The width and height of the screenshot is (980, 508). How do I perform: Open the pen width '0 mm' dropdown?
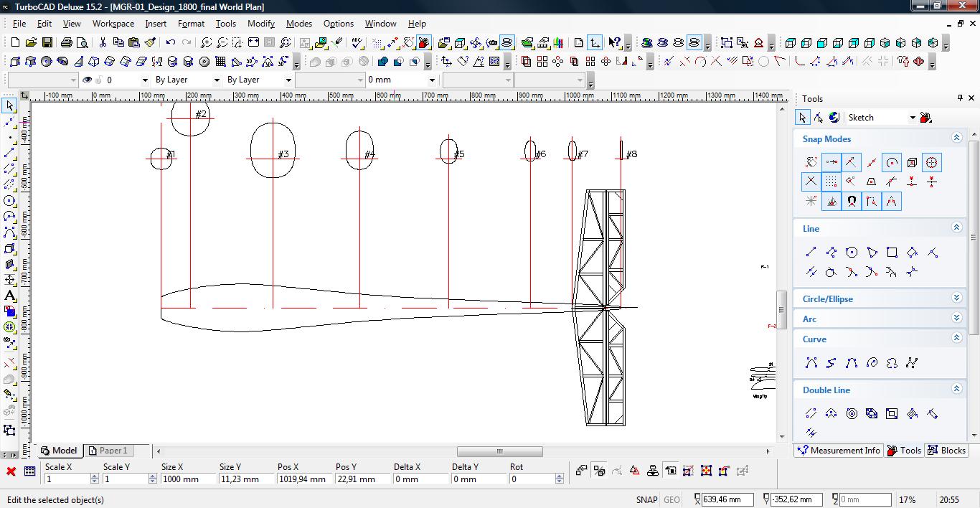tap(432, 80)
